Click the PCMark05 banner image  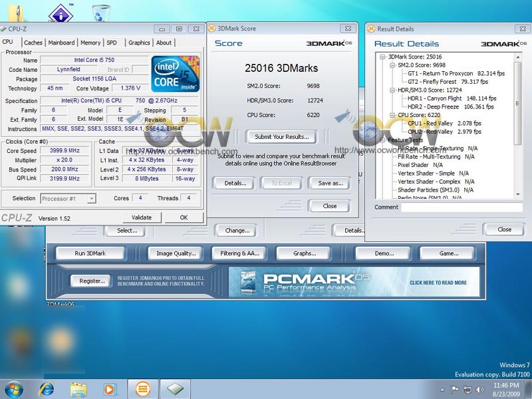pos(354,281)
